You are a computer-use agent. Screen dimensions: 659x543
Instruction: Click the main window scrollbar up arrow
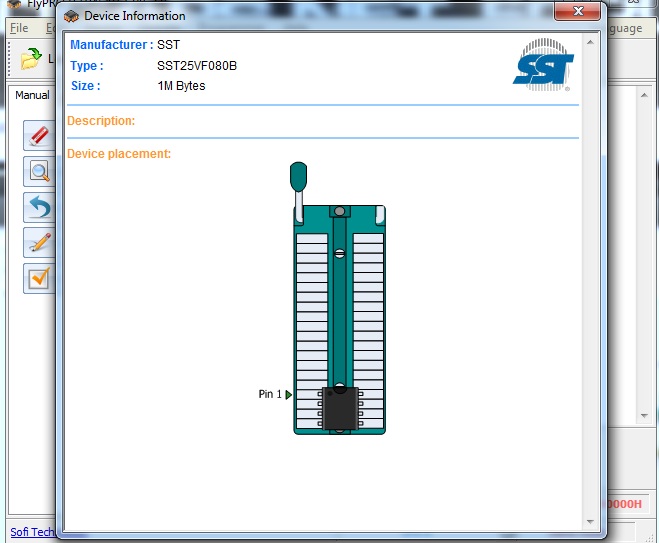point(644,95)
